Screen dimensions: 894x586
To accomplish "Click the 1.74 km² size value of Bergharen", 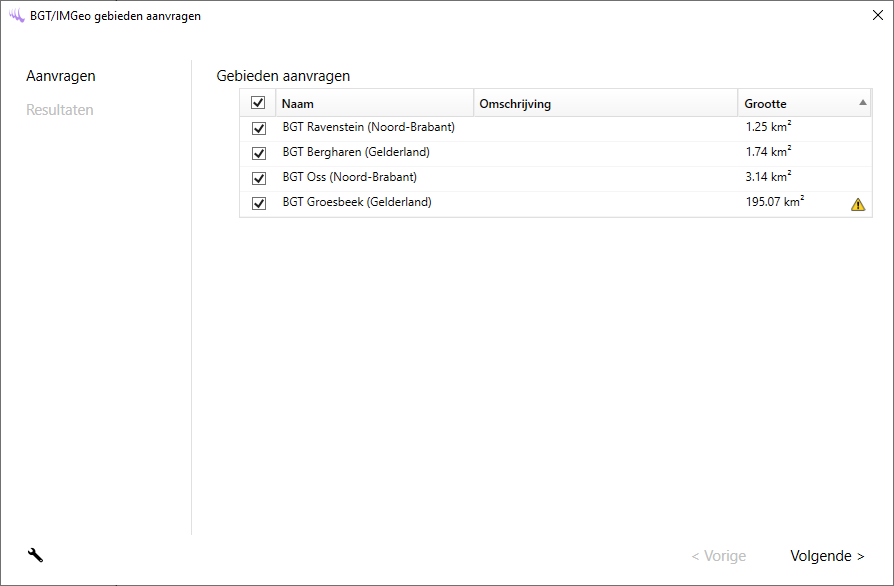I will [768, 153].
